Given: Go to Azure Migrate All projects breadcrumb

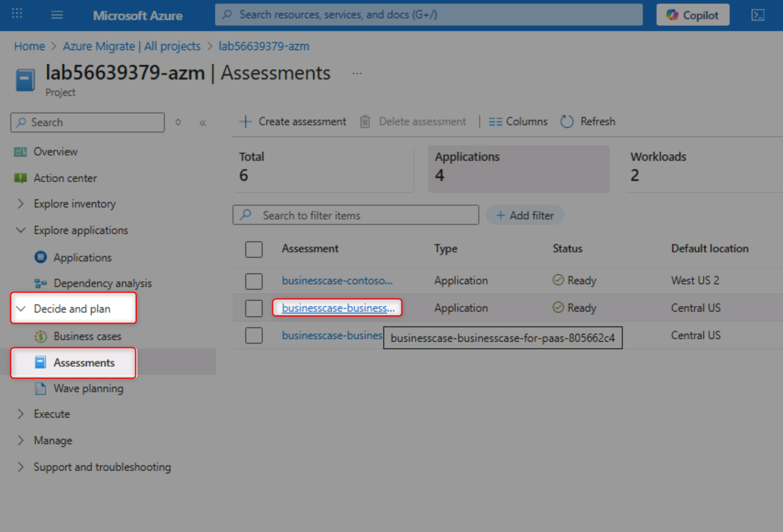Looking at the screenshot, I should click(132, 46).
